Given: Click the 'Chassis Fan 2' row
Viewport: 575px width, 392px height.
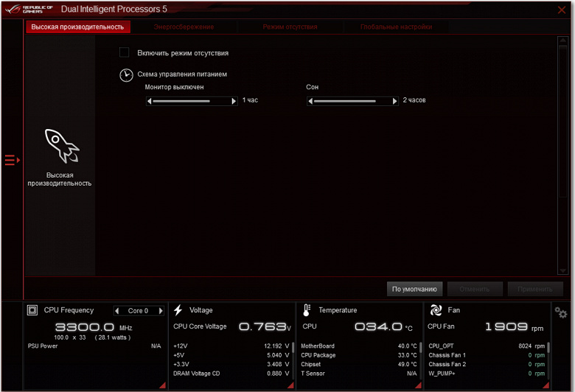Looking at the screenshot, I should click(487, 364).
